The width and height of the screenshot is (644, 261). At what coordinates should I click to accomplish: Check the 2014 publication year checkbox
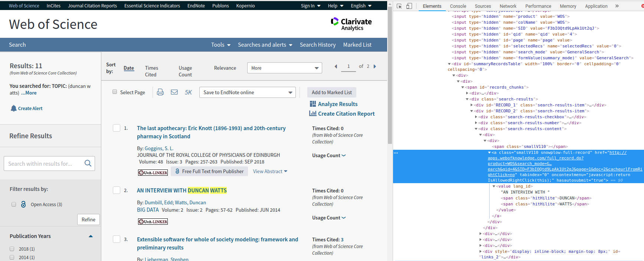click(12, 257)
